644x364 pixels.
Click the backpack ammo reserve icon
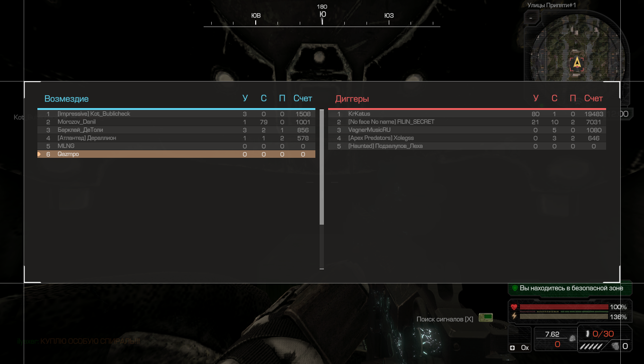(x=572, y=339)
